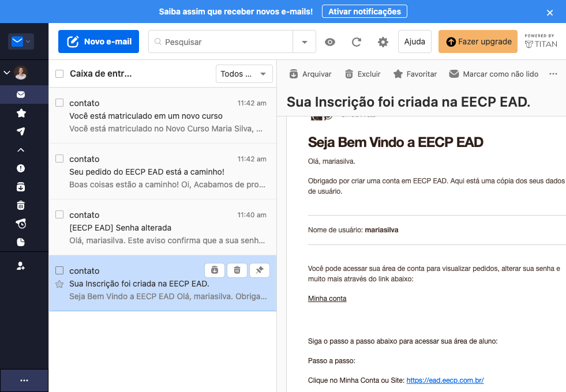The height and width of the screenshot is (392, 566).
Task: Click the Ajuda help button
Action: coord(415,42)
